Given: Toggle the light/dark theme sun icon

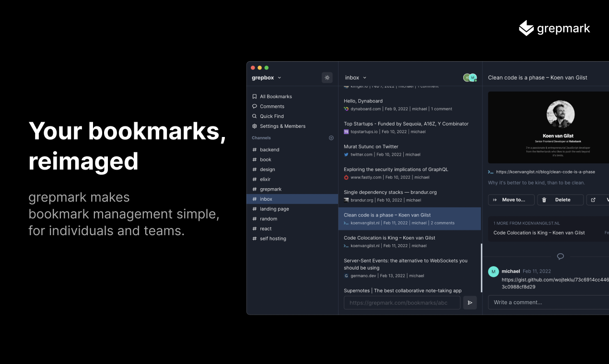Looking at the screenshot, I should tap(327, 78).
